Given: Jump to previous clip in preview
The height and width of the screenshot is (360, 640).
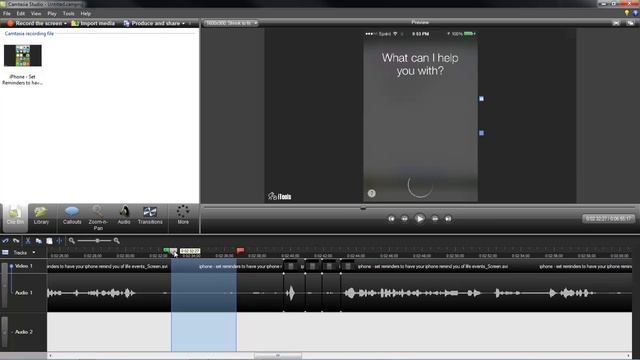Looking at the screenshot, I should [391, 219].
